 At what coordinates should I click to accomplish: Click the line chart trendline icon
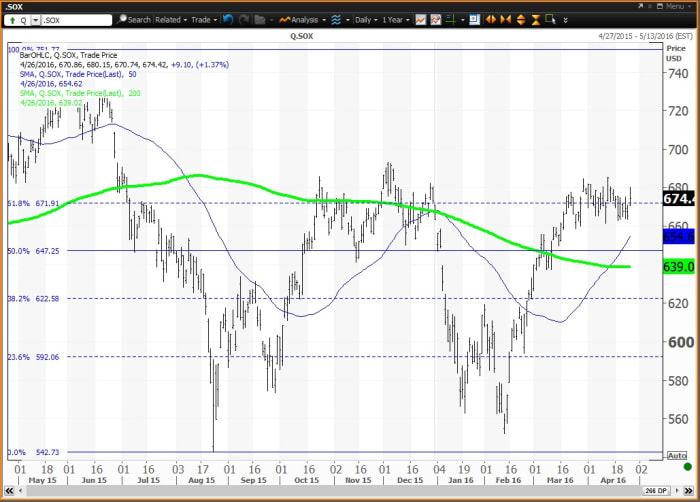coord(421,20)
